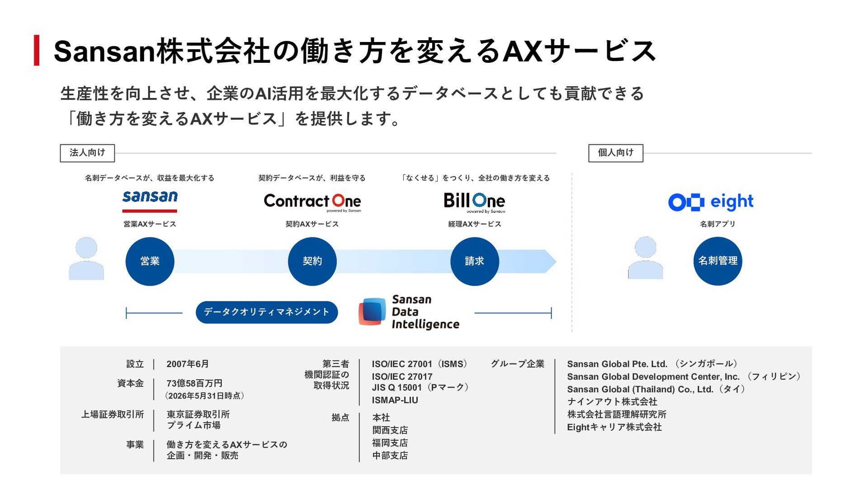
Task: Click JIS Q 15001 (Pマーク) entry
Action: [x=421, y=388]
